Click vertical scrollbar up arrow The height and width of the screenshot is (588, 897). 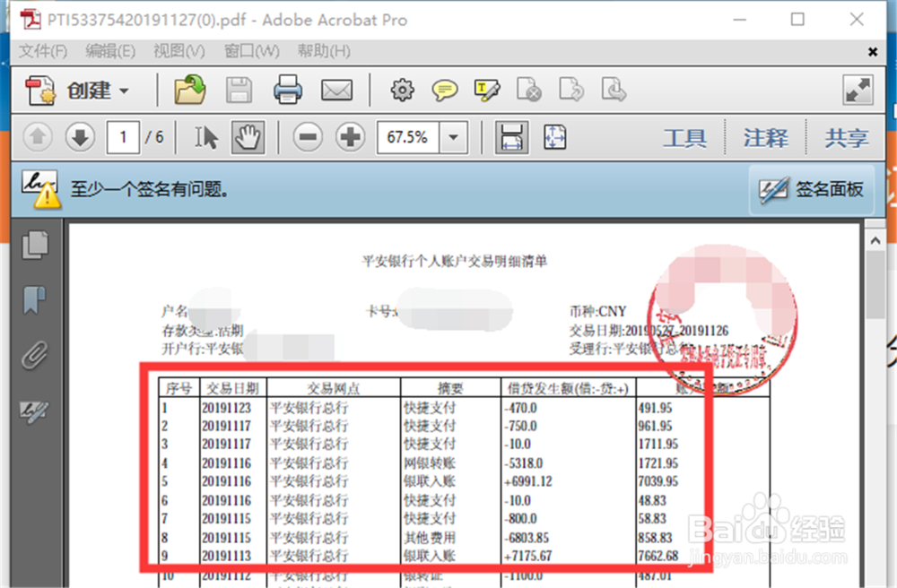[875, 240]
